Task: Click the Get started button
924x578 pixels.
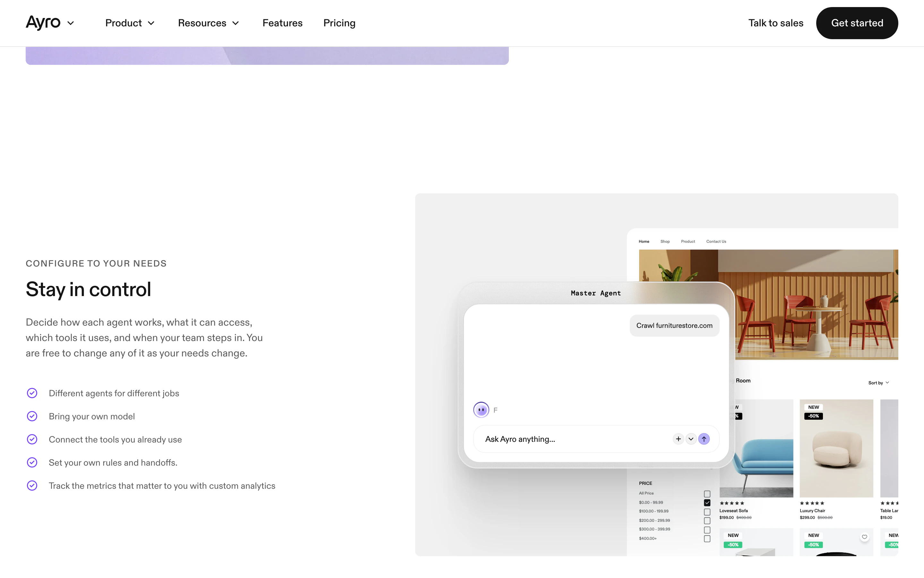Action: coord(857,23)
